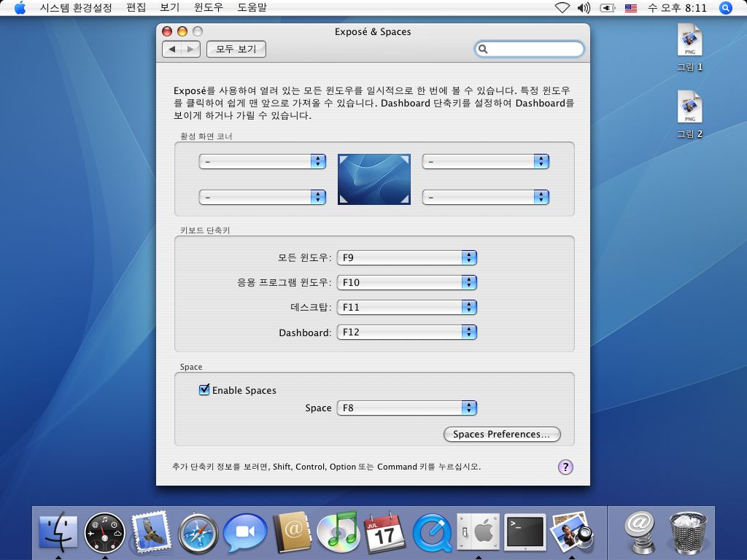Open the Dashboard F12 shortcut dropdown

pos(406,332)
